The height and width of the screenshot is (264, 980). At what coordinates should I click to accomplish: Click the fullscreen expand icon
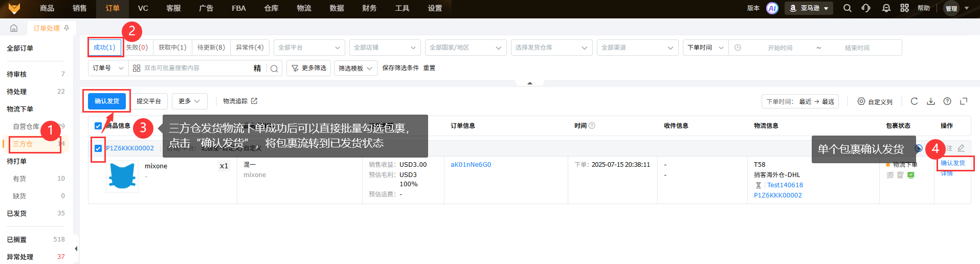tap(964, 101)
